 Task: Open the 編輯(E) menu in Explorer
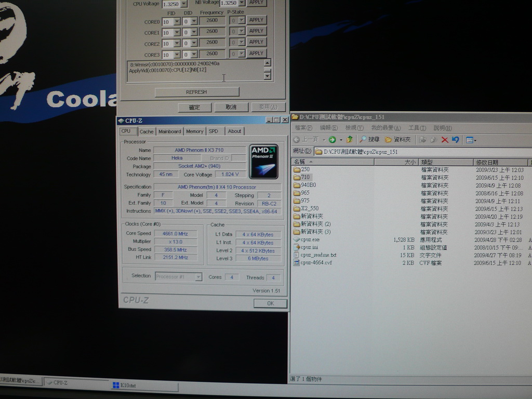point(328,128)
